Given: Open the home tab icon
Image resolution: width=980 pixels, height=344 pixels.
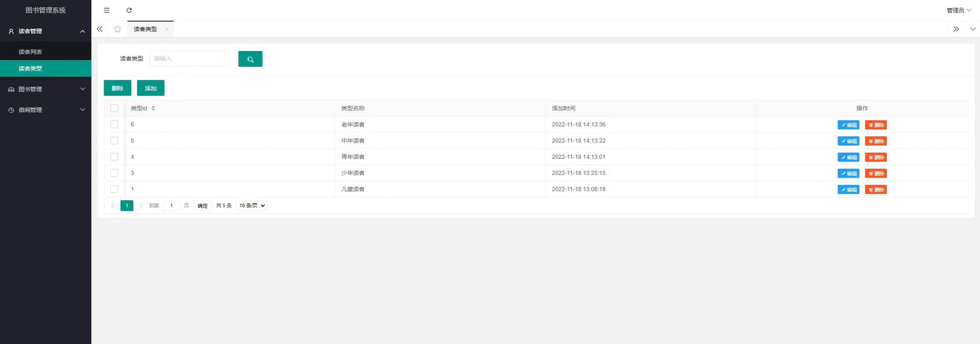Looking at the screenshot, I should point(118,29).
